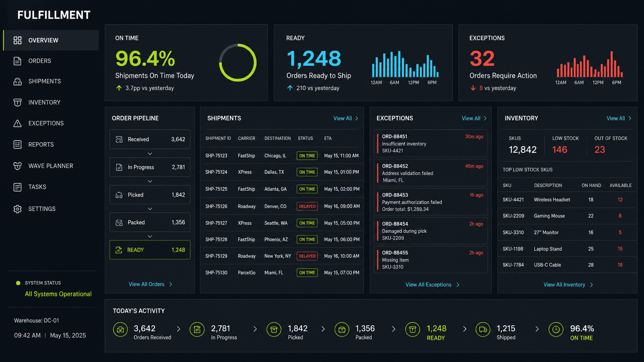The height and width of the screenshot is (362, 644).
Task: Click the chevron below Packed stage
Action: pyautogui.click(x=150, y=236)
